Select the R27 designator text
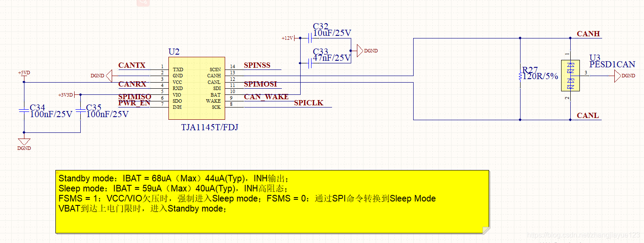This screenshot has height=243, width=644. click(530, 70)
